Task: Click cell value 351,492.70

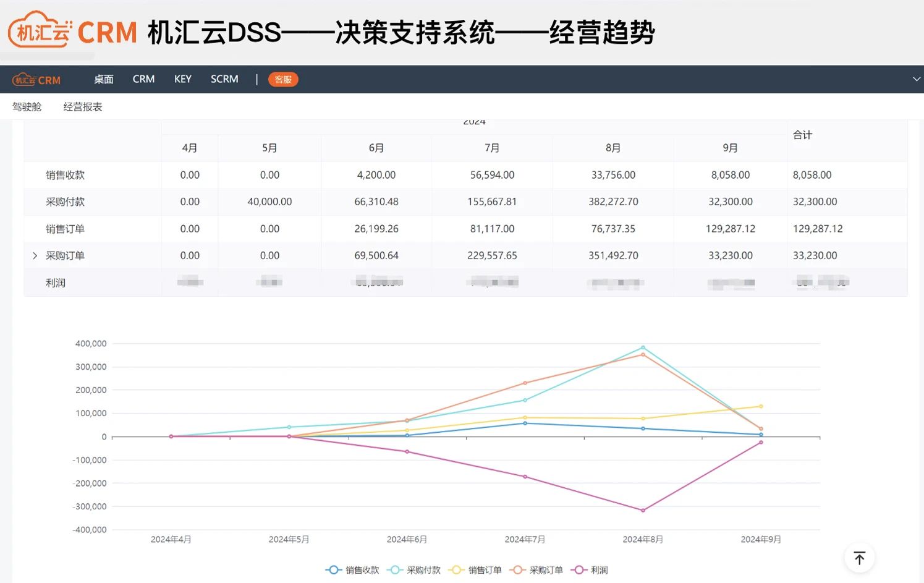Action: click(x=613, y=255)
